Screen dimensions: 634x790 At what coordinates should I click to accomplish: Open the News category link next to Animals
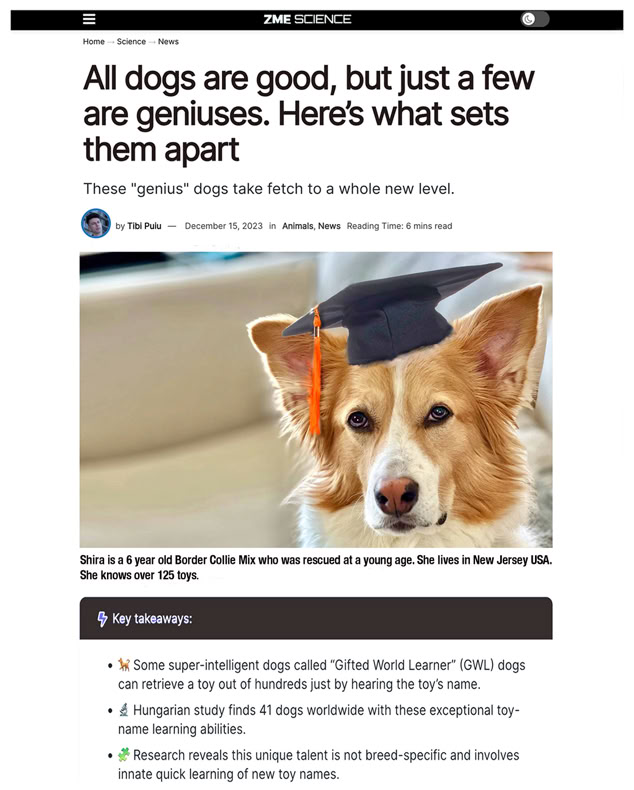click(329, 226)
